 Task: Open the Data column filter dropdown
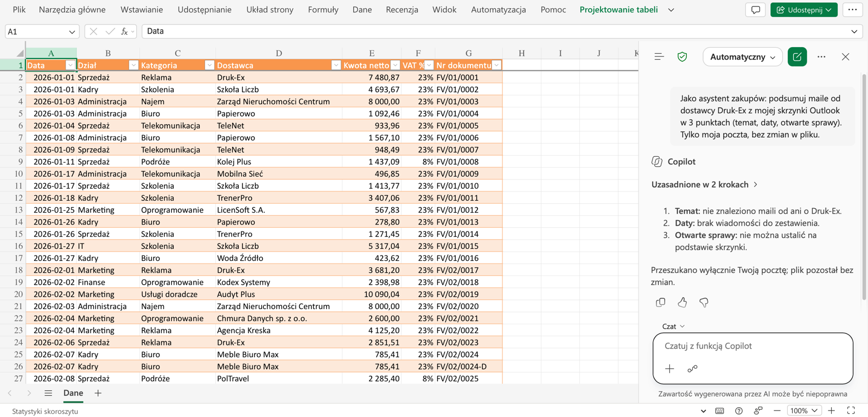coord(70,65)
